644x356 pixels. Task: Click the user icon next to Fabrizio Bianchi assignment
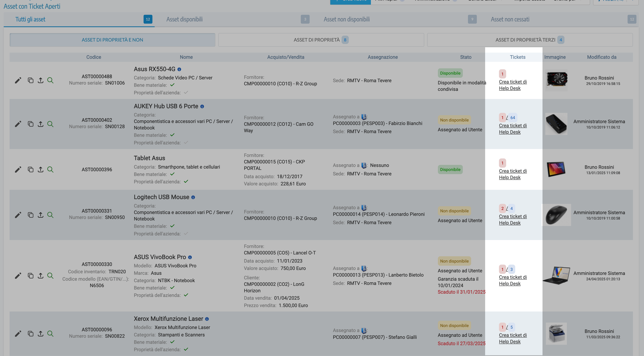click(364, 117)
